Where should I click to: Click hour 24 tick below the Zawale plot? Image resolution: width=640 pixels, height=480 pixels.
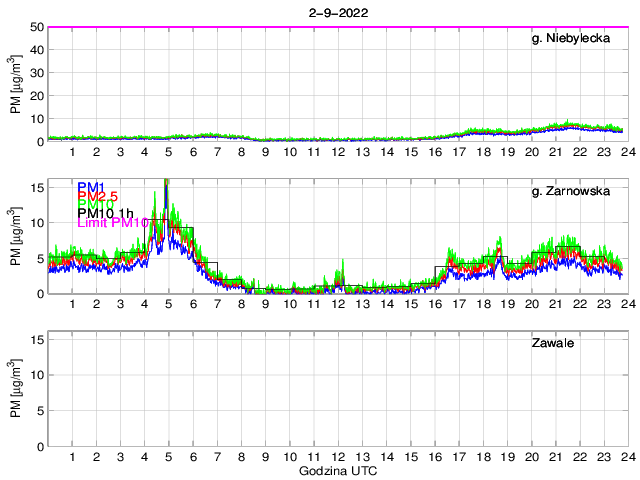pyautogui.click(x=627, y=456)
